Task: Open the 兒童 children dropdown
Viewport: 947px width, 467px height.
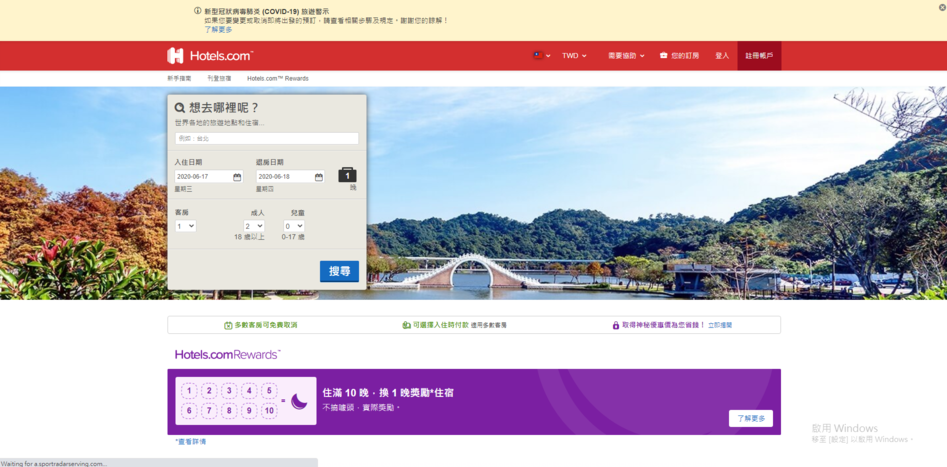Action: 294,226
